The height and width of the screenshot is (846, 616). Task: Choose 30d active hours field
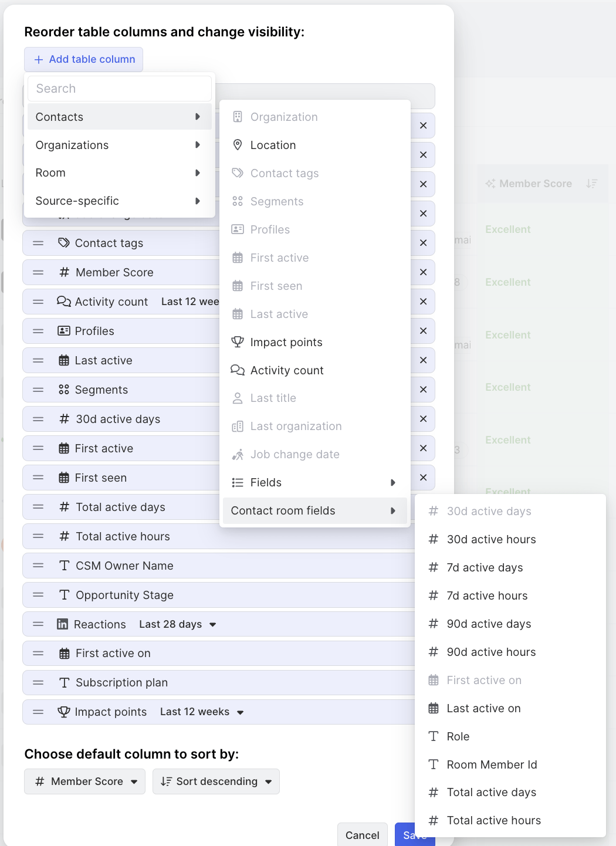tap(510, 539)
